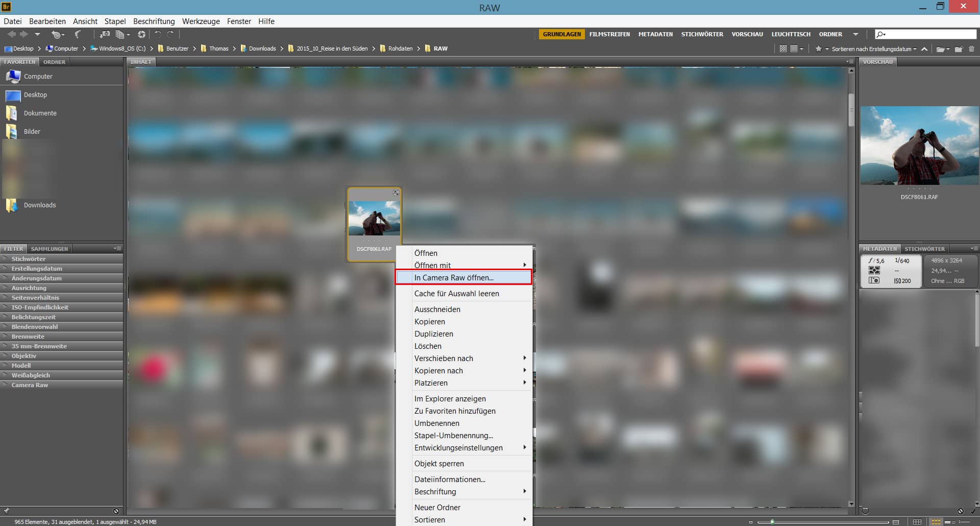Screen dimensions: 980x526
Task: Click the navigate back arrow icon
Action: [x=11, y=34]
